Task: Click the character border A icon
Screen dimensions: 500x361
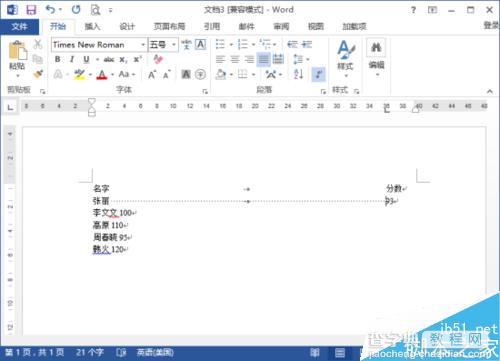Action: [200, 44]
